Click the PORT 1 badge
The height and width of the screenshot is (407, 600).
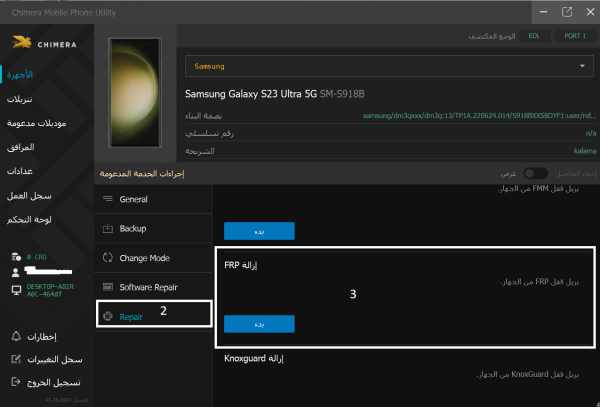(x=576, y=36)
